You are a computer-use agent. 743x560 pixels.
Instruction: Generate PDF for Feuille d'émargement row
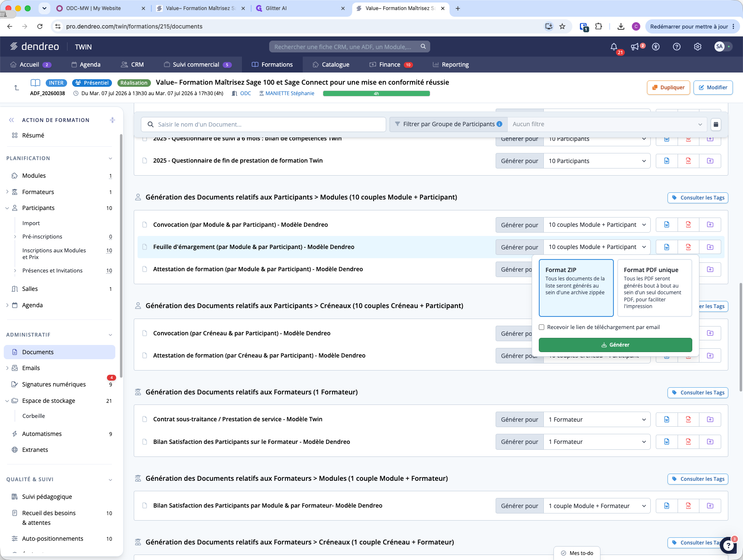coord(688,247)
